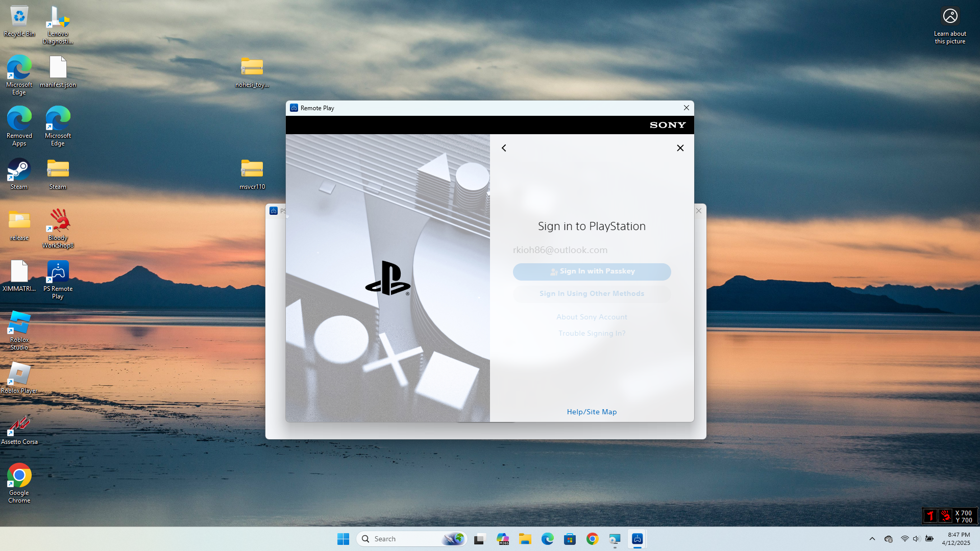Viewport: 980px width, 551px height.
Task: Show hidden system tray icons
Action: 872,539
